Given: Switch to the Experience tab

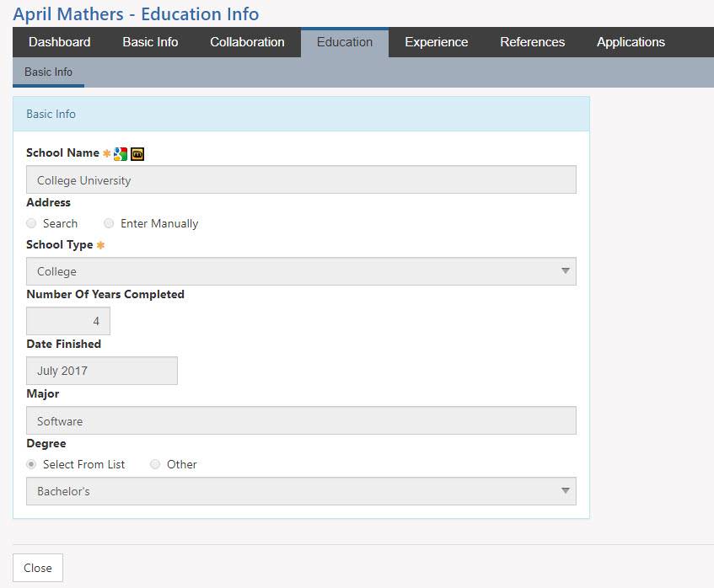Looking at the screenshot, I should [436, 42].
